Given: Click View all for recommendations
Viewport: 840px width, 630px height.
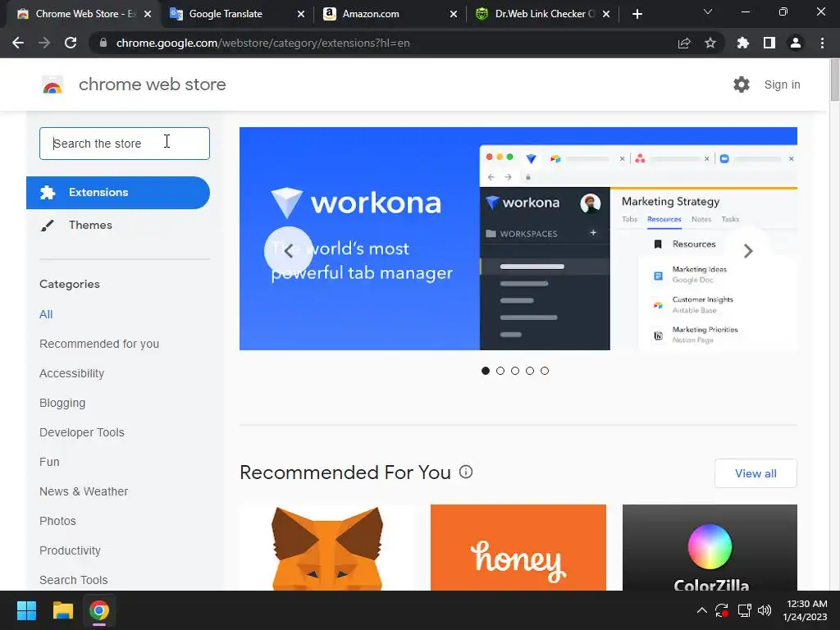Looking at the screenshot, I should [x=756, y=473].
